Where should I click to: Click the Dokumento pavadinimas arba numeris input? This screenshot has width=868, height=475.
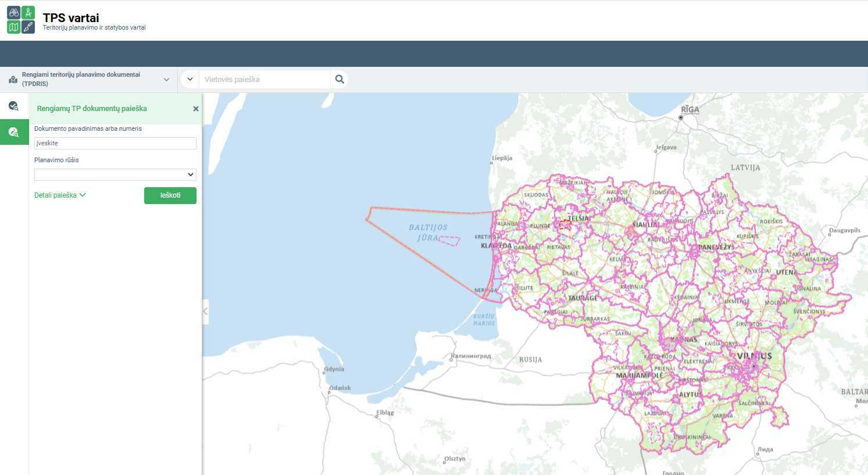(x=115, y=143)
